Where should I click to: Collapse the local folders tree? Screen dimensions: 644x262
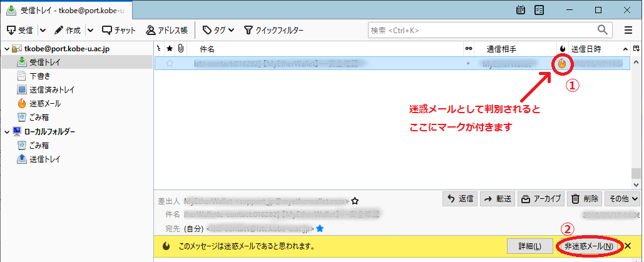click(x=6, y=131)
